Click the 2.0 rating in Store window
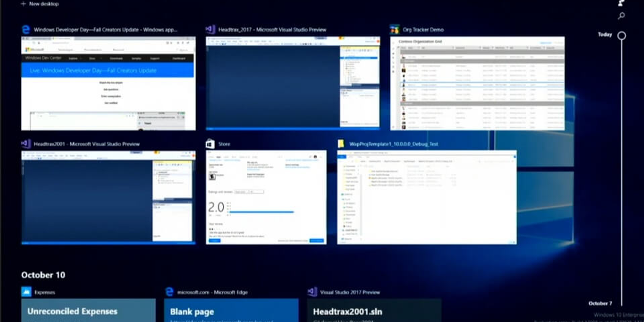This screenshot has height=322, width=644. [x=216, y=207]
